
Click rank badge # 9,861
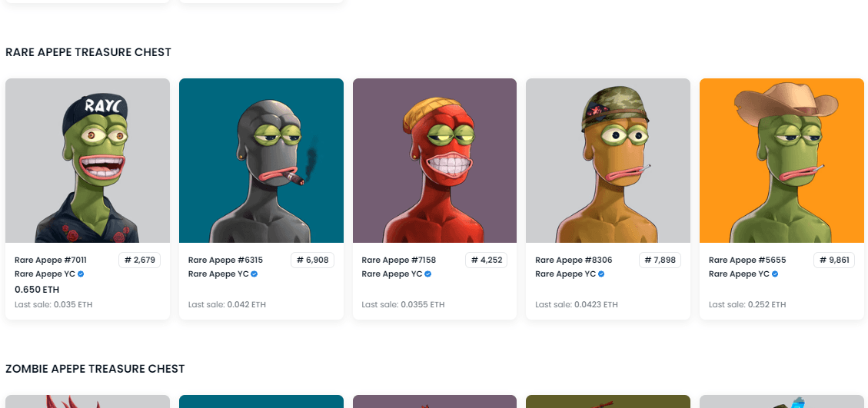833,260
